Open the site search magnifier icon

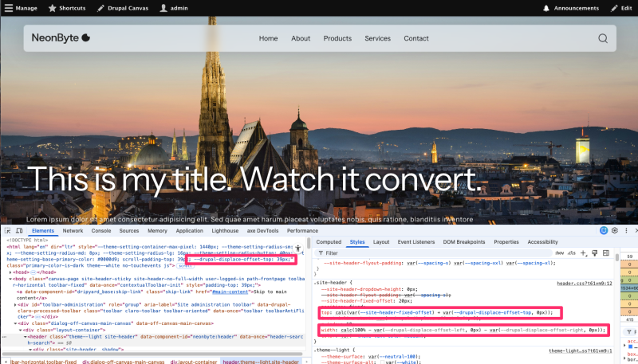click(603, 38)
